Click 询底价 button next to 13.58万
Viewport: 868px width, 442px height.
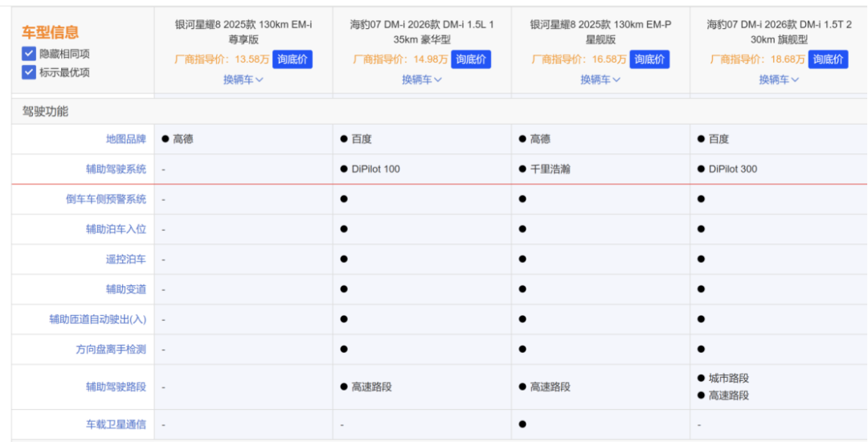(x=293, y=59)
